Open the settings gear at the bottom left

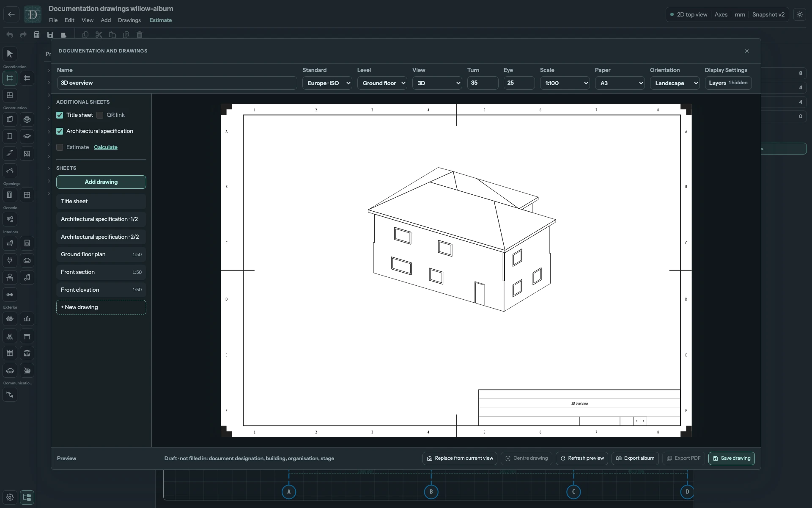(x=10, y=497)
